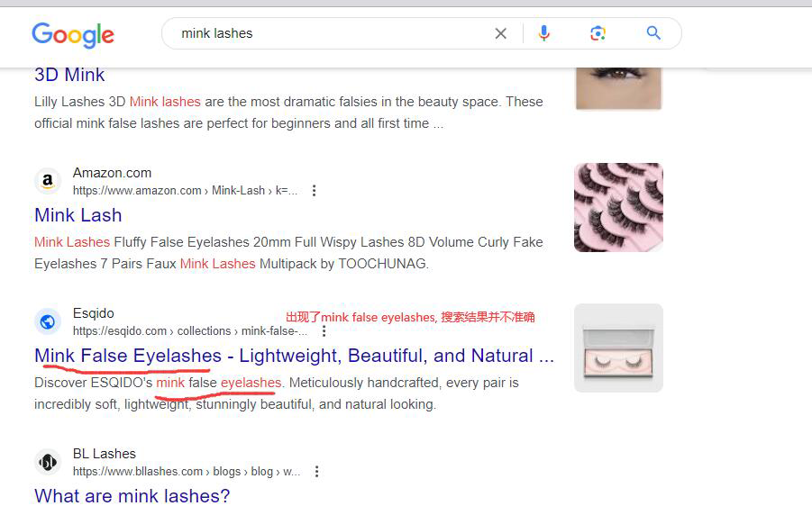Image resolution: width=812 pixels, height=515 pixels.
Task: Clear the search box with X
Action: coord(500,33)
